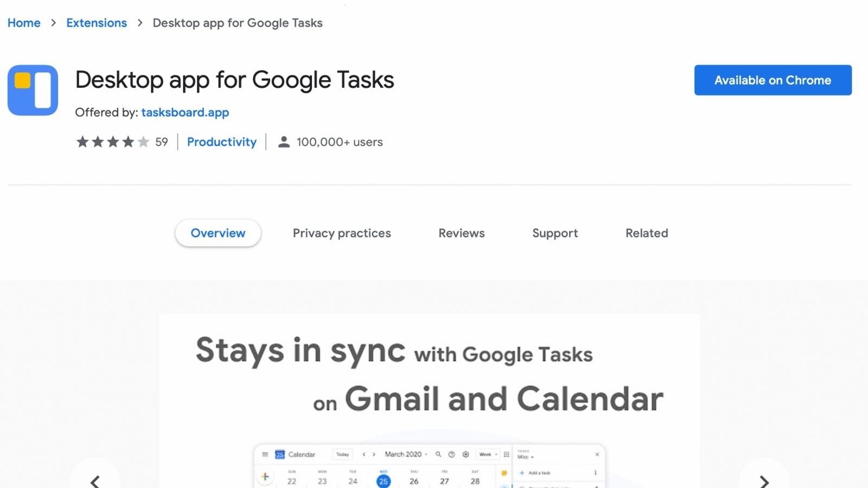Screen dimensions: 868x488
Task: Click the 59 ratings count
Action: click(x=162, y=142)
